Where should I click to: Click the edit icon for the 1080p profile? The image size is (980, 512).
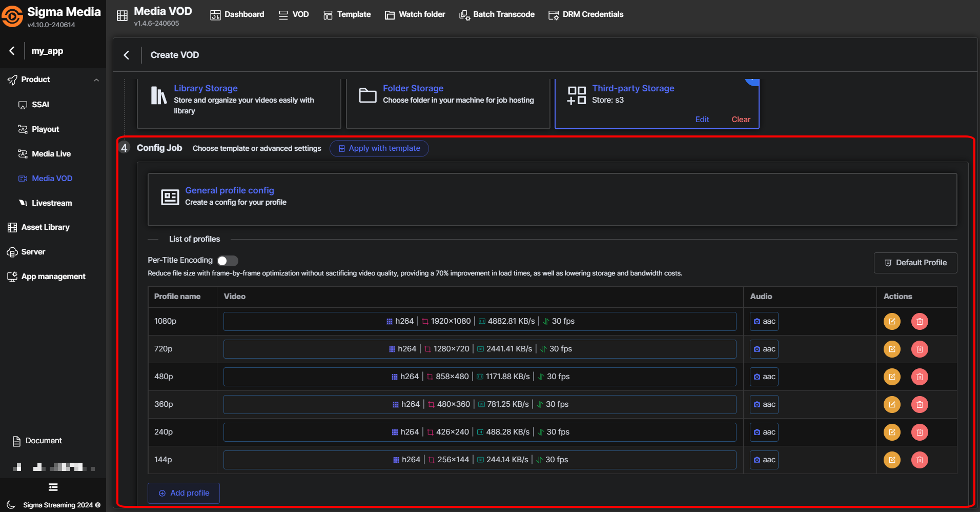892,322
